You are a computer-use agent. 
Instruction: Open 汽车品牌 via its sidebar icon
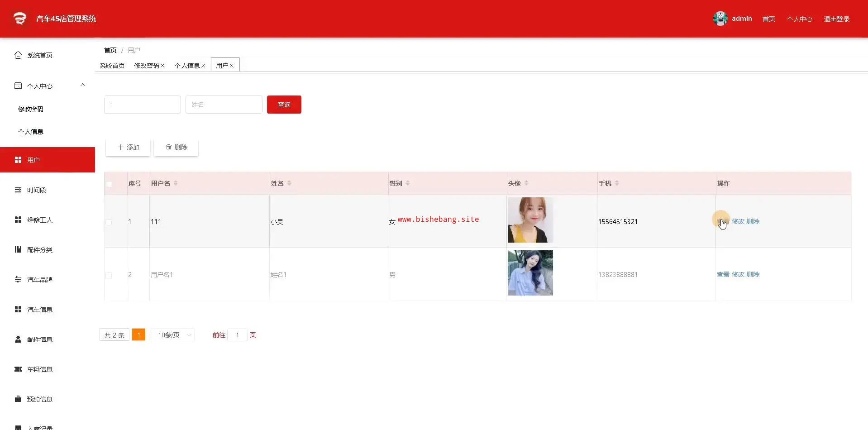click(x=18, y=280)
